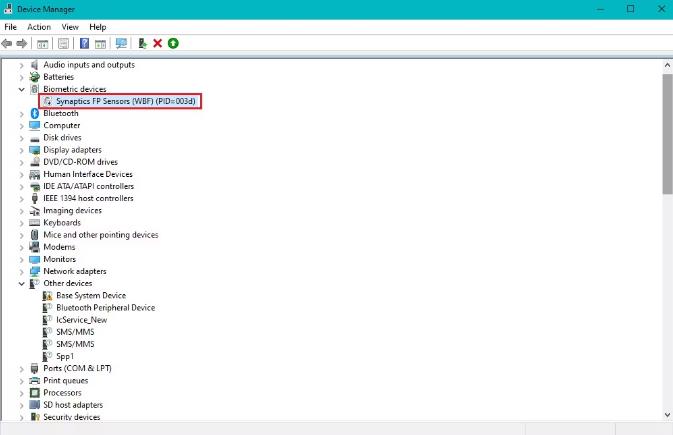Click the Forward arrow toolbar icon
The height and width of the screenshot is (435, 673).
pos(21,43)
